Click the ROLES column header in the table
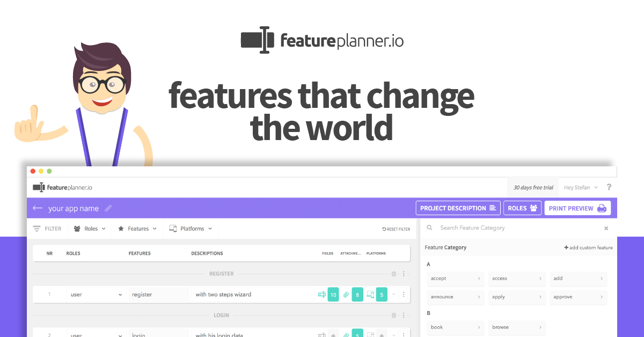This screenshot has height=337, width=644. [x=73, y=253]
